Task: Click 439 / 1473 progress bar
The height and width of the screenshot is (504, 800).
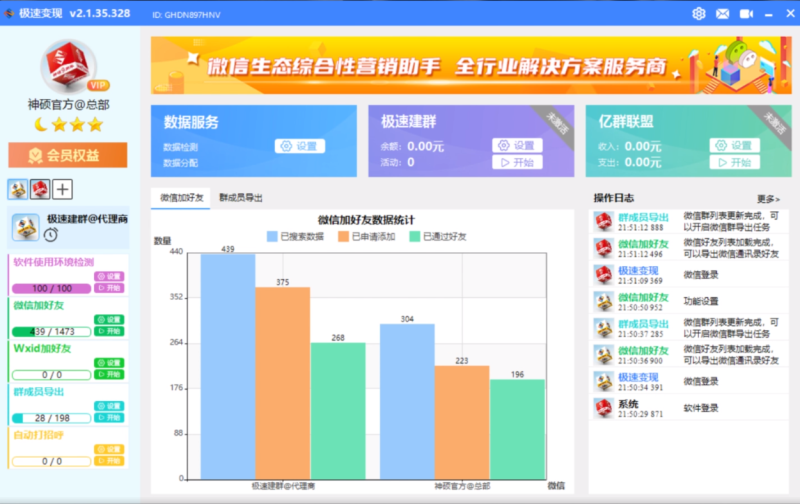Action: [52, 332]
